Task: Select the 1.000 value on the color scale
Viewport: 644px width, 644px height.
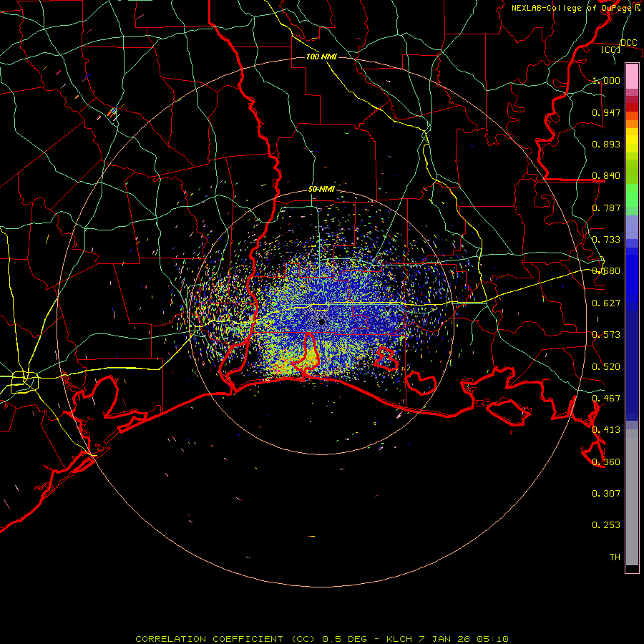Action: point(606,80)
